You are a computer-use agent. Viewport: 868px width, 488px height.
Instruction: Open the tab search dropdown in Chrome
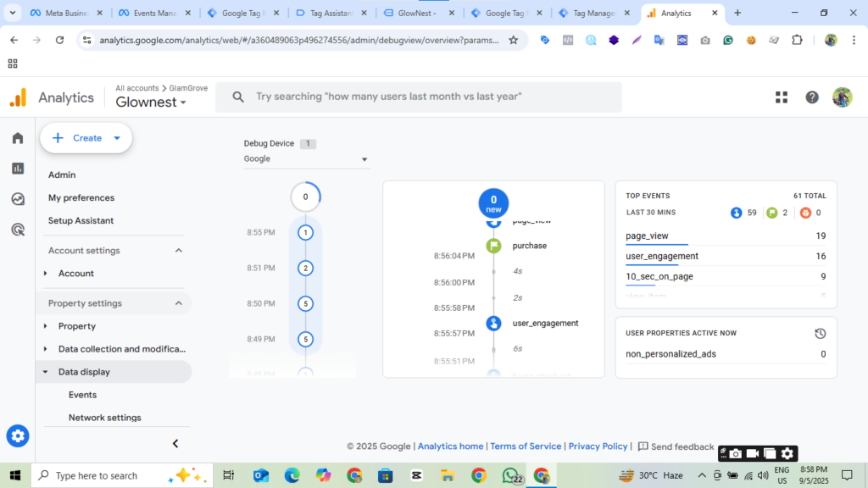(x=12, y=13)
